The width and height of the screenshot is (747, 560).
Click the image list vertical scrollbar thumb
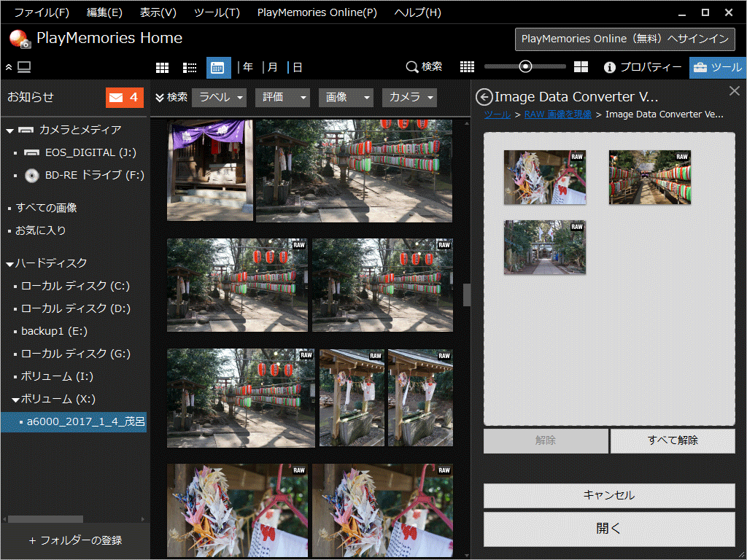(x=466, y=295)
